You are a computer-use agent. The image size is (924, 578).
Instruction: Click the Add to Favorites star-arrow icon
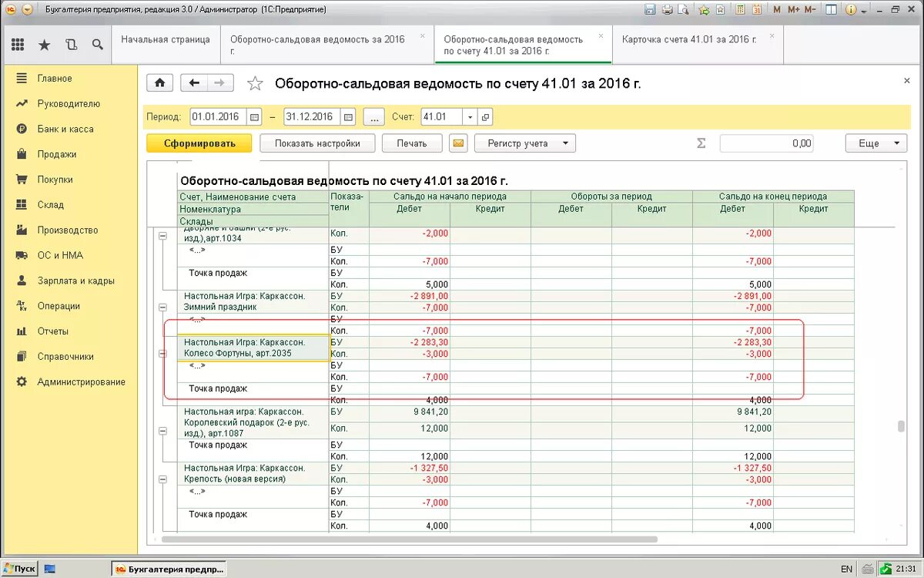tap(704, 10)
